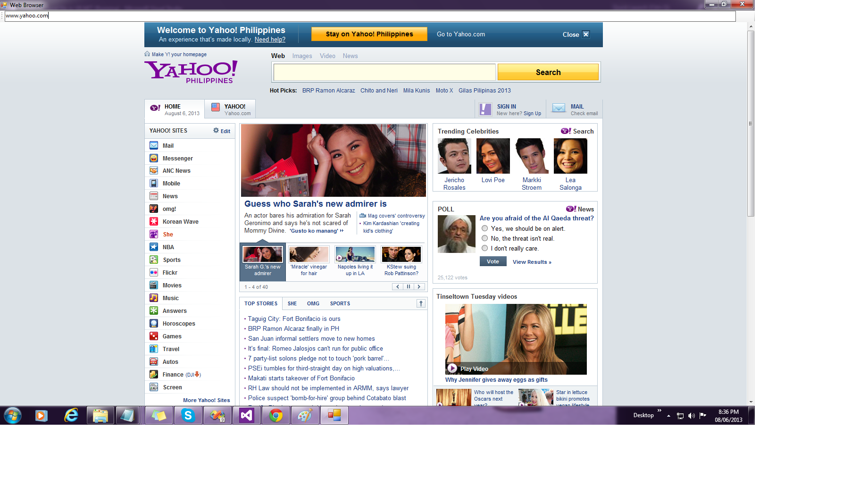868x487 pixels.
Task: Show hidden system tray icons arrow
Action: click(x=668, y=416)
